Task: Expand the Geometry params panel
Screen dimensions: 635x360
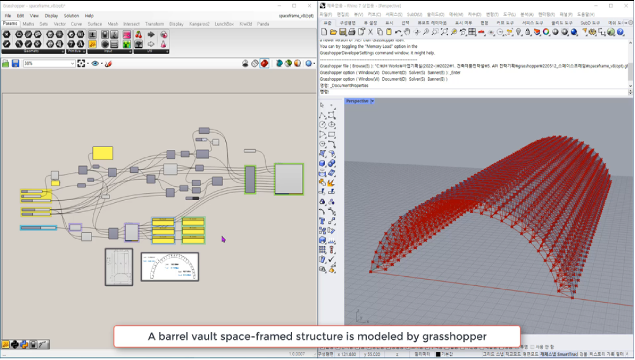Action: (x=33, y=51)
